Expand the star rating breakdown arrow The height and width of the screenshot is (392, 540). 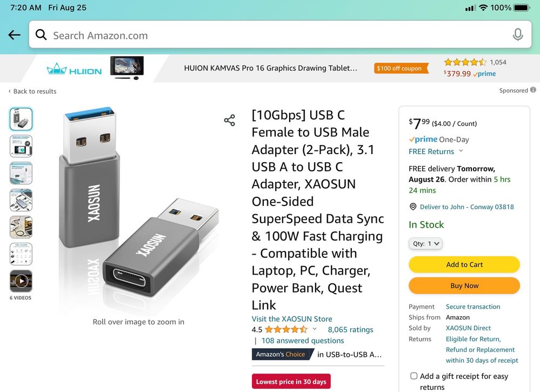[x=315, y=329]
